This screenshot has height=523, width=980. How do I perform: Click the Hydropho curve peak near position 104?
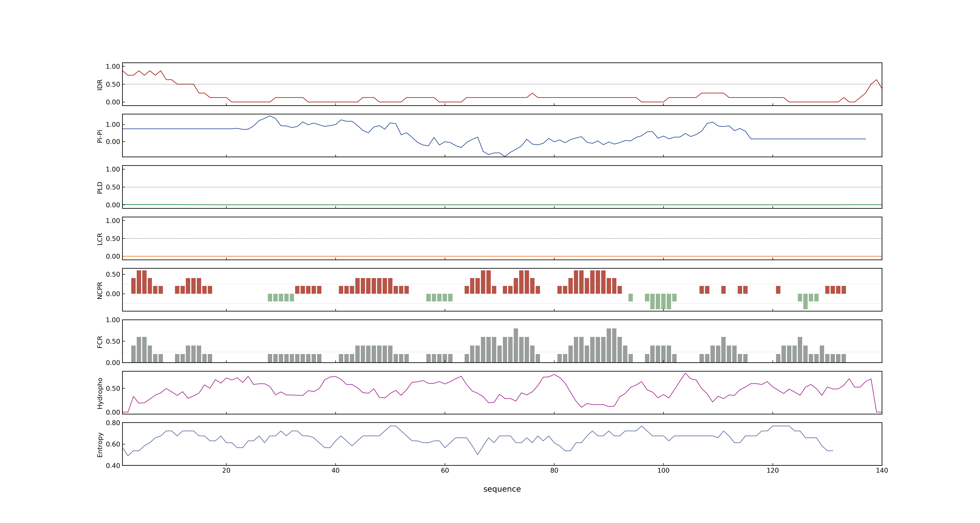(685, 373)
